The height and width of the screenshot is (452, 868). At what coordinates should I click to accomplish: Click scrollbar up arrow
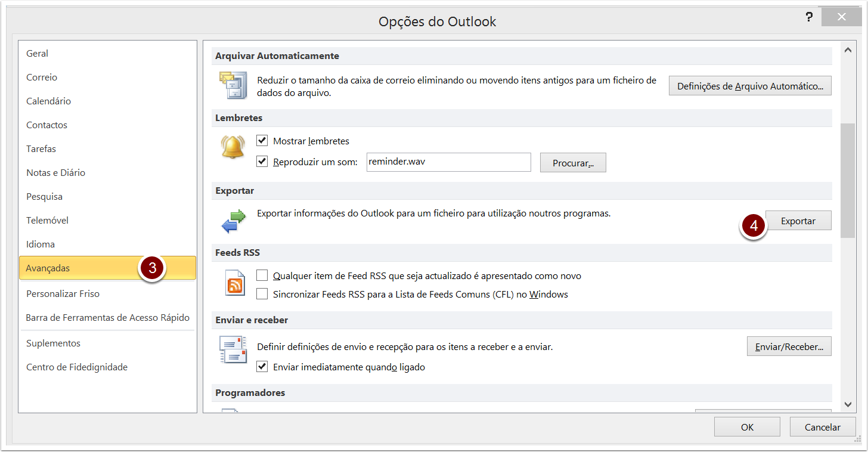click(x=848, y=51)
